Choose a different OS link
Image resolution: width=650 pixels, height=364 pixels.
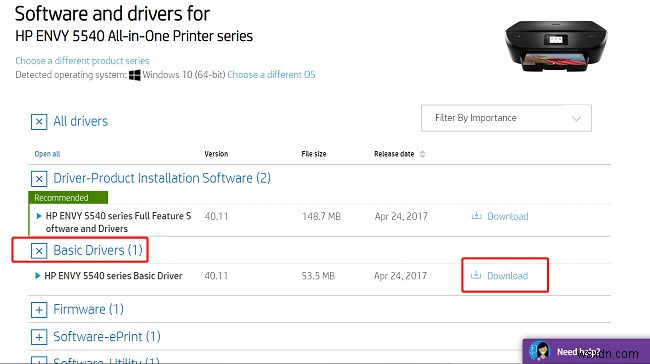click(x=271, y=75)
